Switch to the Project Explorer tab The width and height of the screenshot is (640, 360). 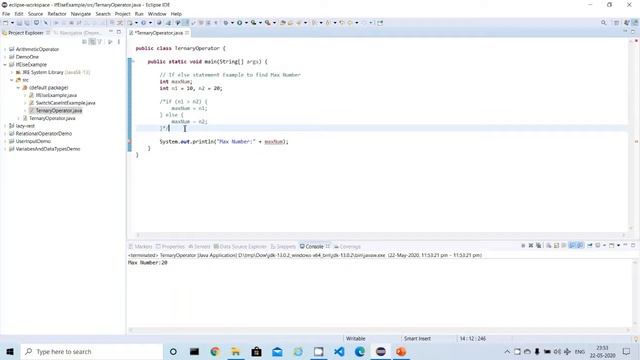tap(25, 33)
